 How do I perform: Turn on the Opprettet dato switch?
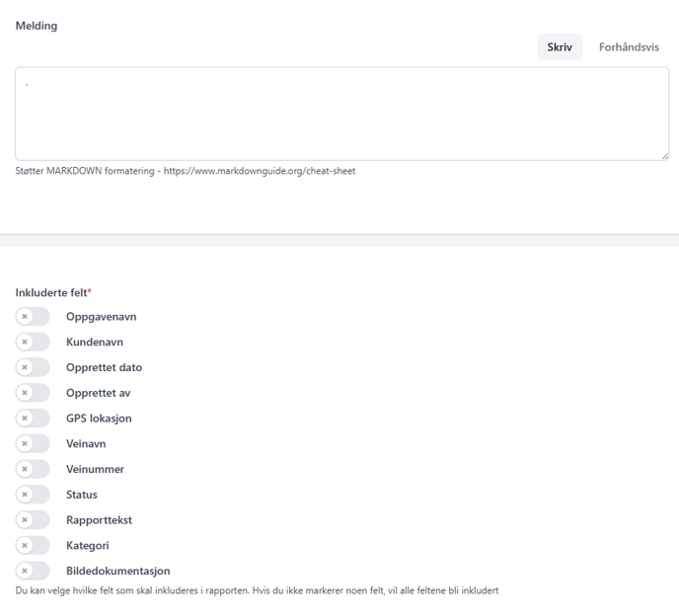33,367
